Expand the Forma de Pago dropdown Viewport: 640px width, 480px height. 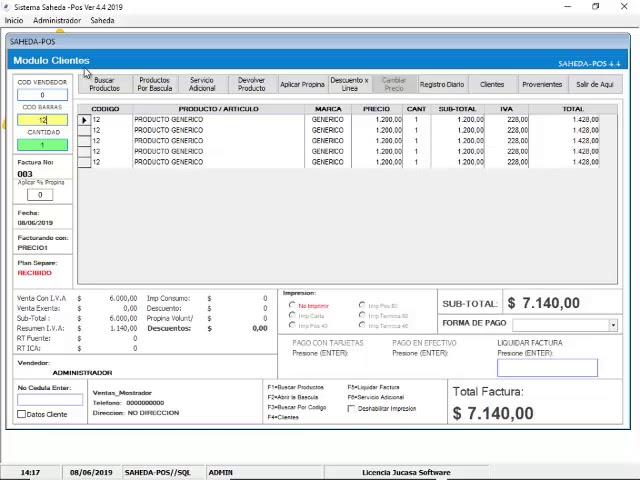(x=613, y=325)
